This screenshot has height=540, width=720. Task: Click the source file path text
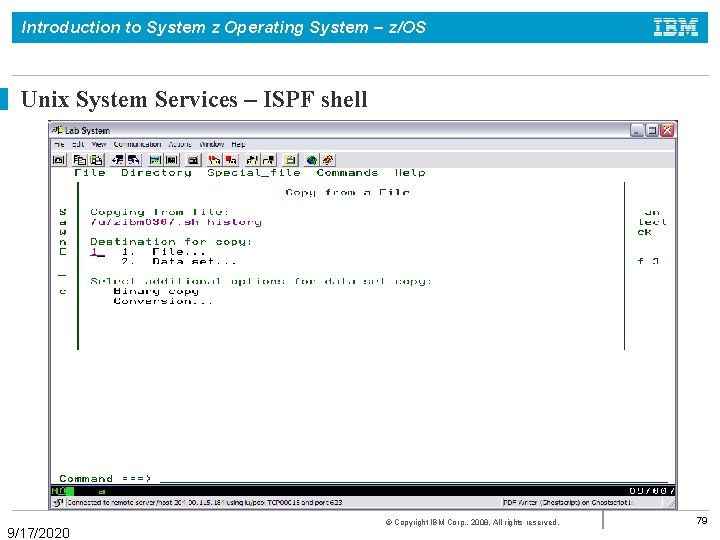pyautogui.click(x=176, y=222)
